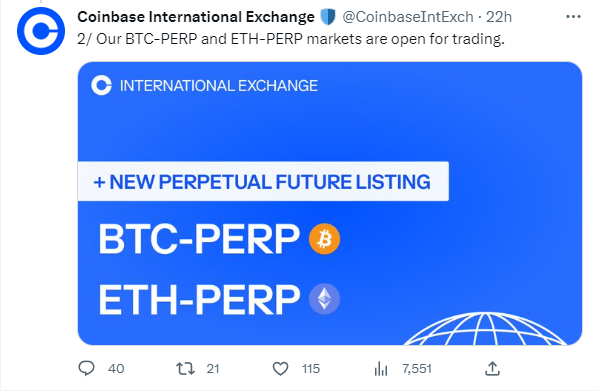Click the tweet text about BTC-PERP markets
Image resolution: width=599 pixels, height=391 pixels.
click(291, 39)
